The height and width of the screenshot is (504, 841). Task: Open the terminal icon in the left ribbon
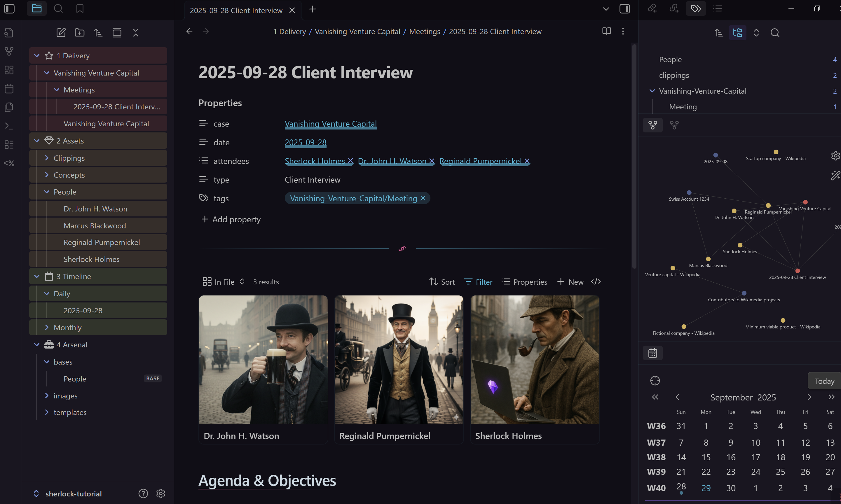tap(8, 126)
